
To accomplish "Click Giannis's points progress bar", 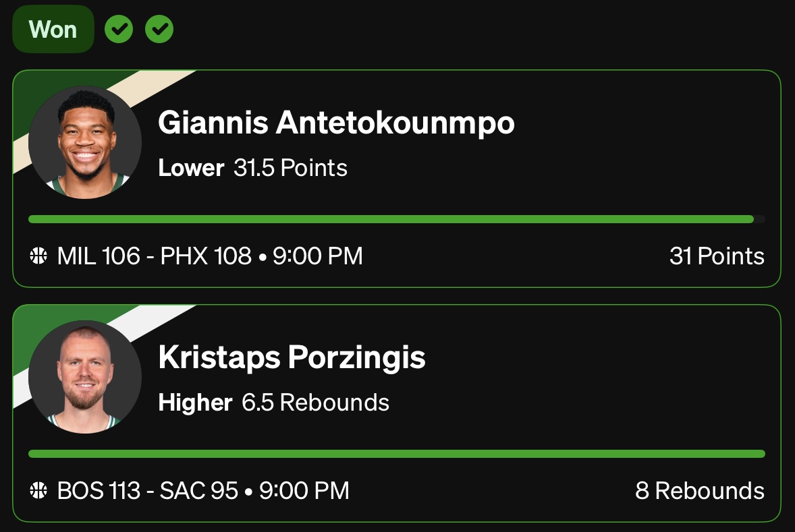I will [391, 219].
